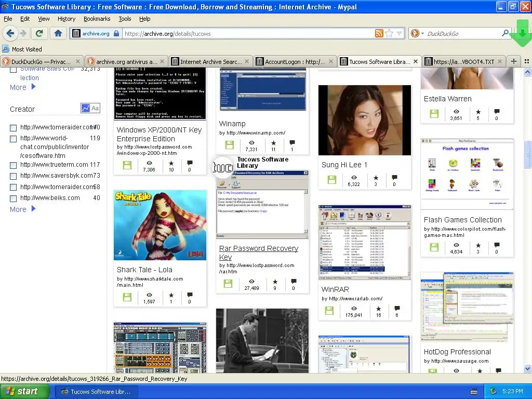
Task: Open the new tab plus button
Action: pos(514,61)
